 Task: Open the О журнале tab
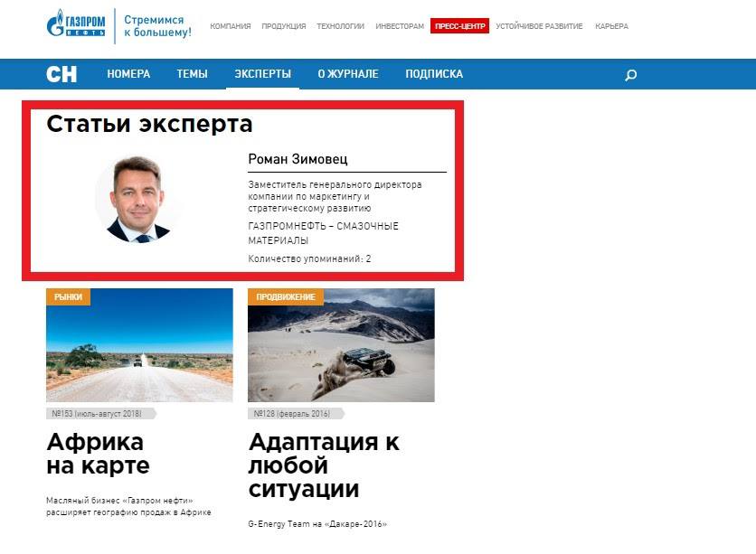[x=348, y=74]
